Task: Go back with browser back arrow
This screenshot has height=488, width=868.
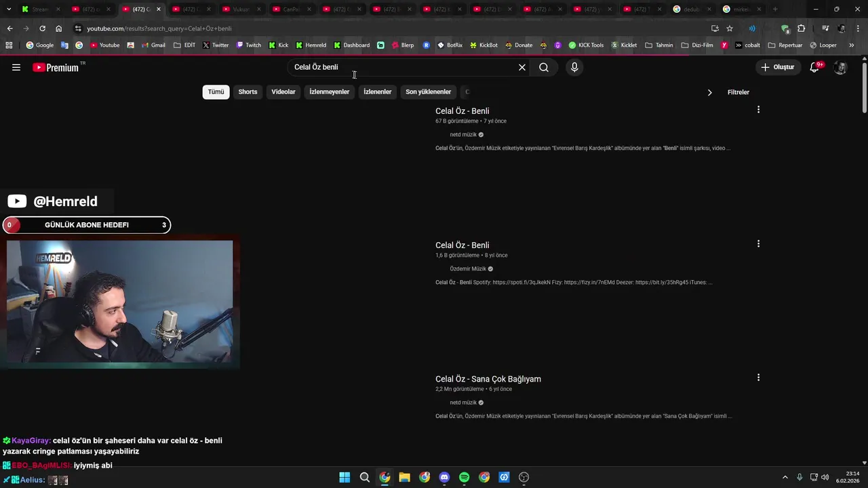Action: (9, 28)
